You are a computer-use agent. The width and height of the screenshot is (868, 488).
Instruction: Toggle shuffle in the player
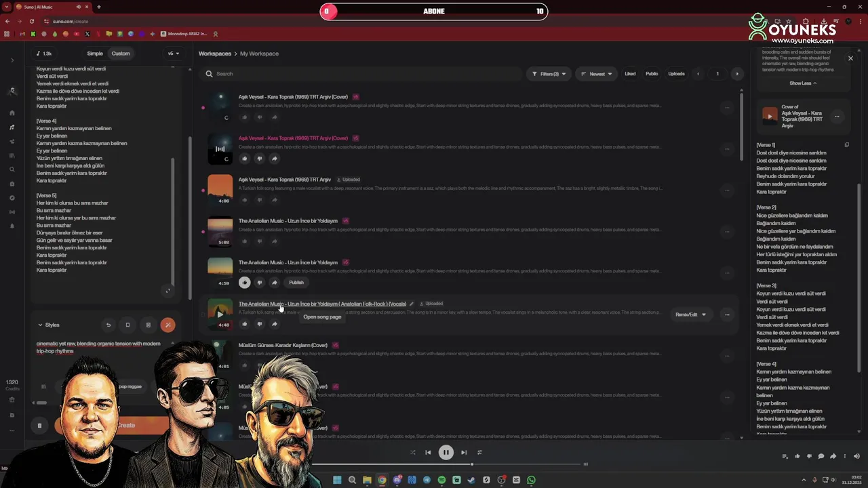pyautogui.click(x=412, y=453)
